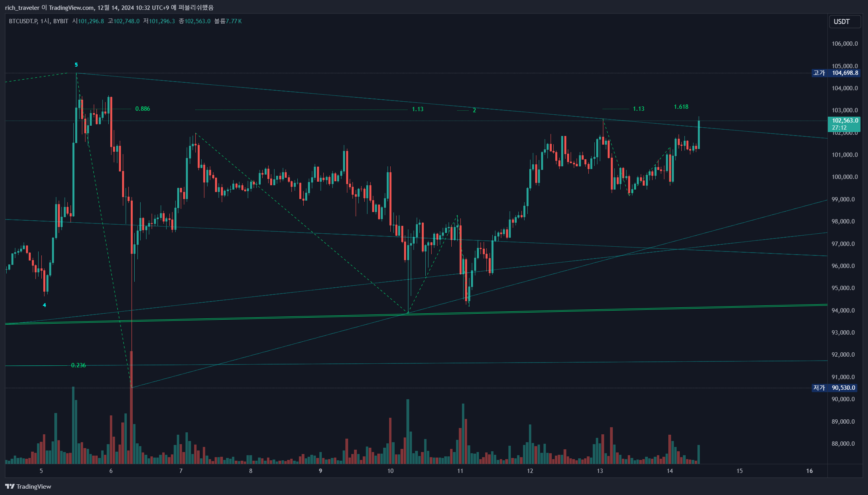The height and width of the screenshot is (495, 868).
Task: Click the fib label 2 near trendline
Action: click(474, 110)
